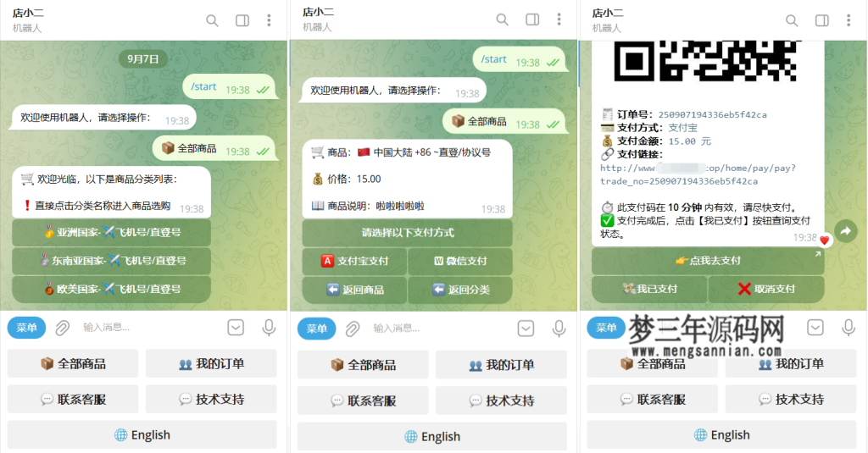Screen dimensions: 868x453
Task: Choose 亚洲国家-飞机号/直登号 category
Action: click(111, 232)
